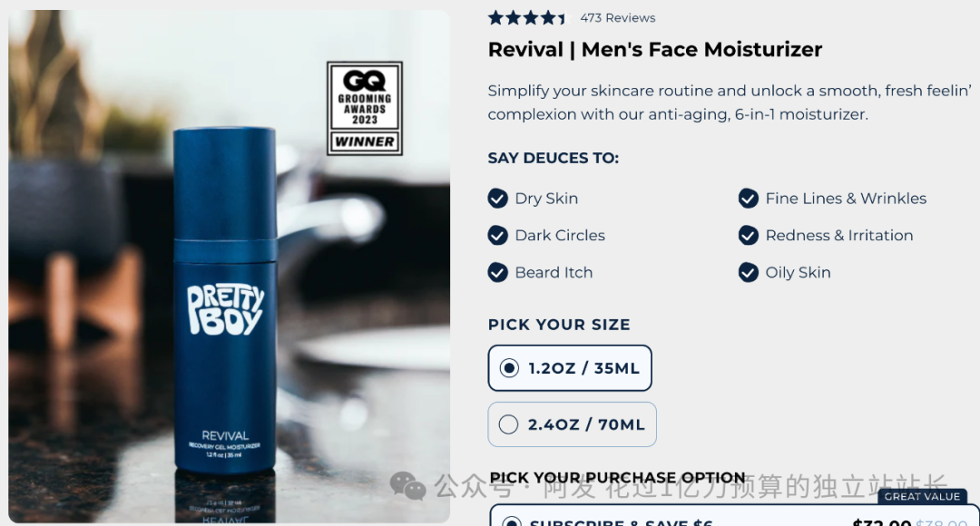Image resolution: width=980 pixels, height=526 pixels.
Task: Click the Revival Men's Face Moisturizer title
Action: [655, 49]
